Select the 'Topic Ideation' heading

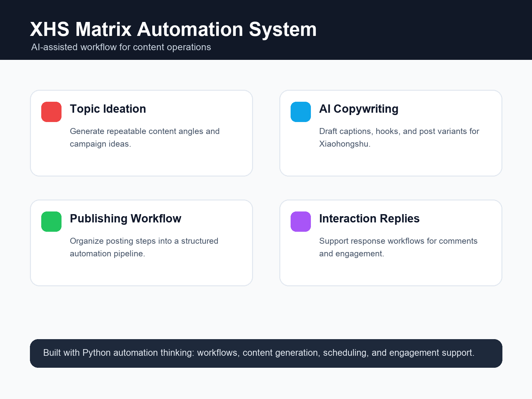[108, 109]
